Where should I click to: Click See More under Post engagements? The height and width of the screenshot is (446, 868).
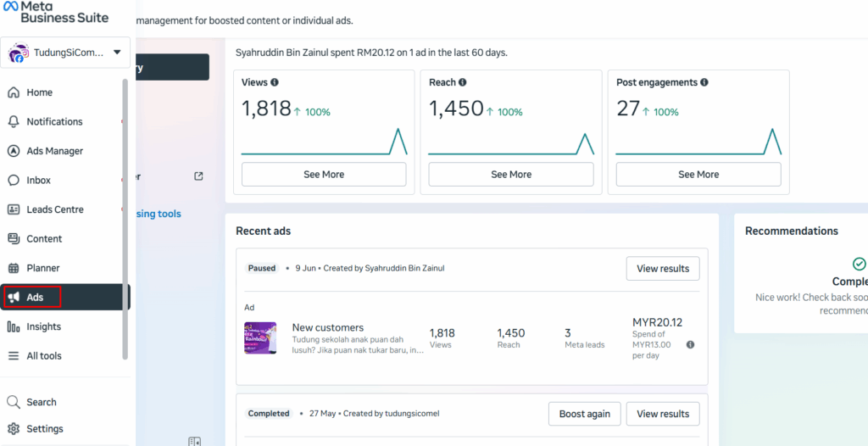pyautogui.click(x=698, y=175)
